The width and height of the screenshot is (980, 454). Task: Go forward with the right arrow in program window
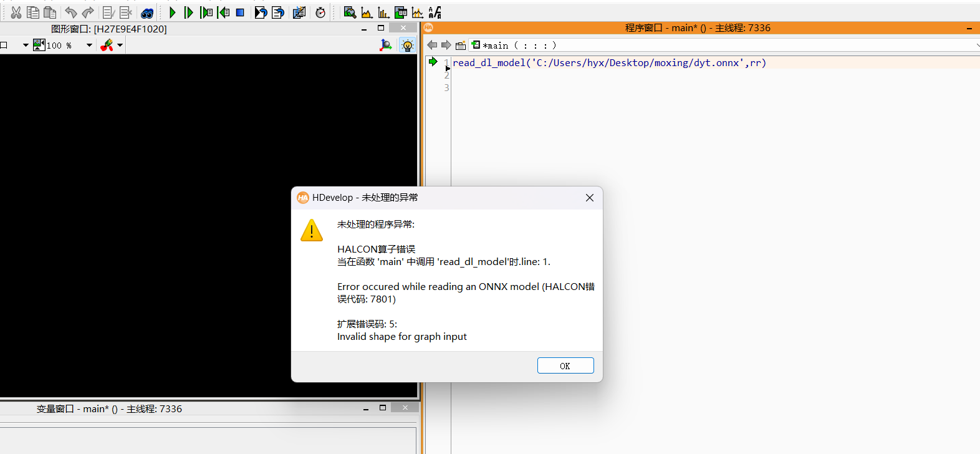click(446, 45)
